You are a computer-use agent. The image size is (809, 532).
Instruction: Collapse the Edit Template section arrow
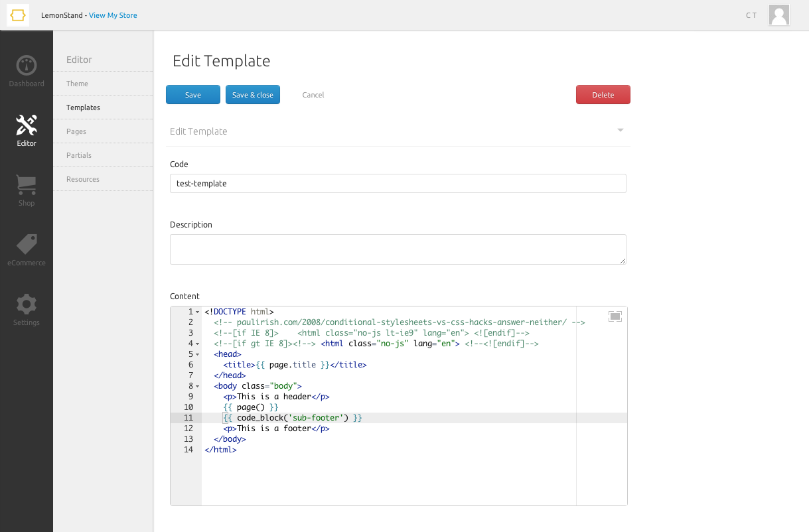(x=621, y=130)
